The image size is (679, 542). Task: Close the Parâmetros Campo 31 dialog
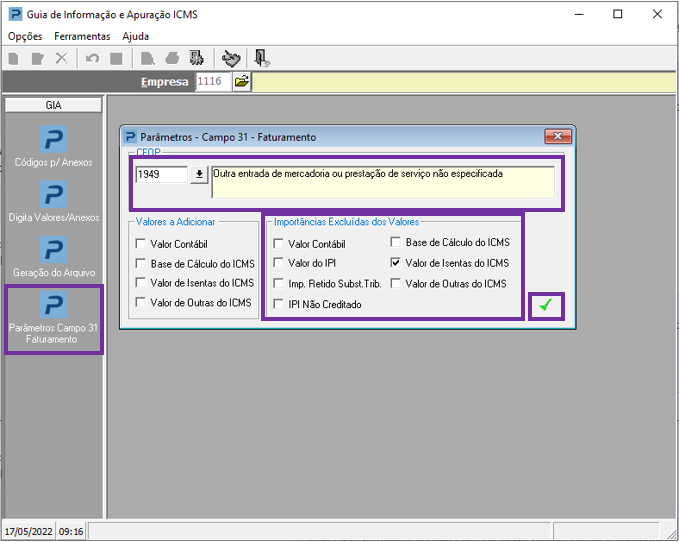coord(557,137)
